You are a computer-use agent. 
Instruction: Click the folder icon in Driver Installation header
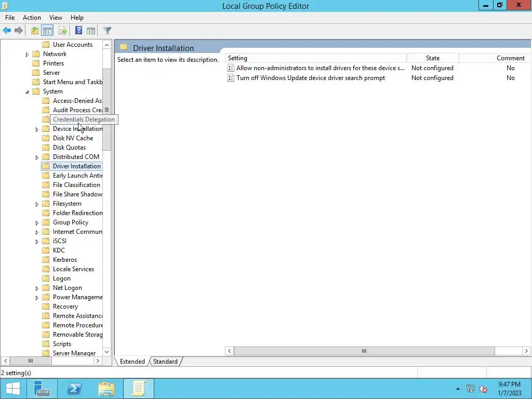click(124, 47)
